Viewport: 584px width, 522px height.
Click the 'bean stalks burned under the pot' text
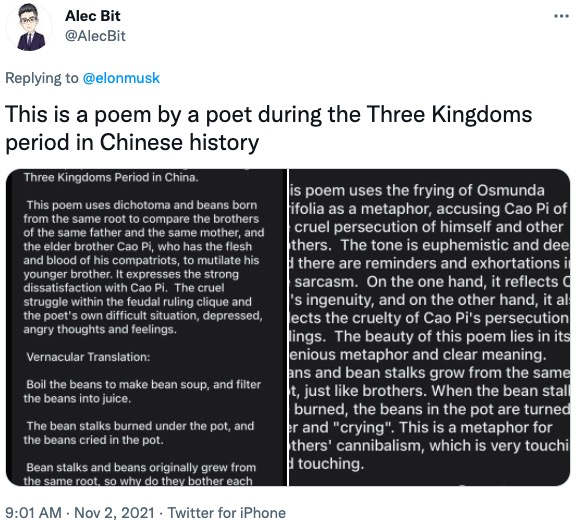pyautogui.click(x=139, y=433)
